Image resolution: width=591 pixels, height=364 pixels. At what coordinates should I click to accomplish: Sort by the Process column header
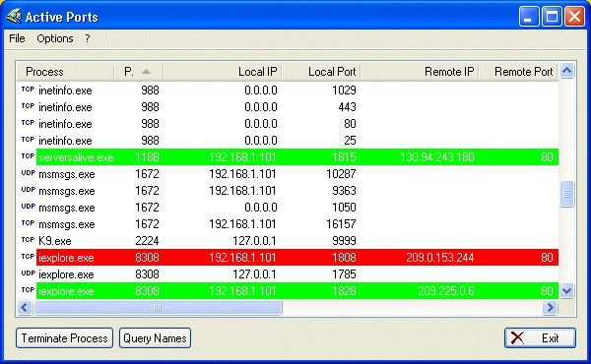[65, 72]
